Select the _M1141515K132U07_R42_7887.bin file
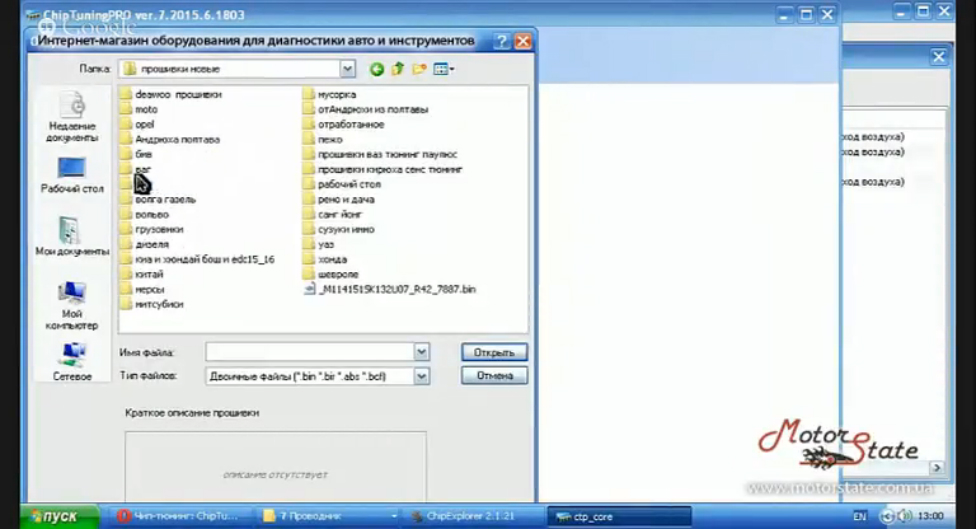 390,289
